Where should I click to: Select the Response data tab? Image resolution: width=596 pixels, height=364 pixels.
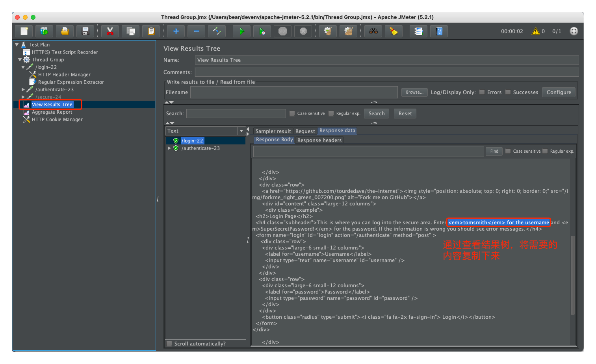click(337, 131)
